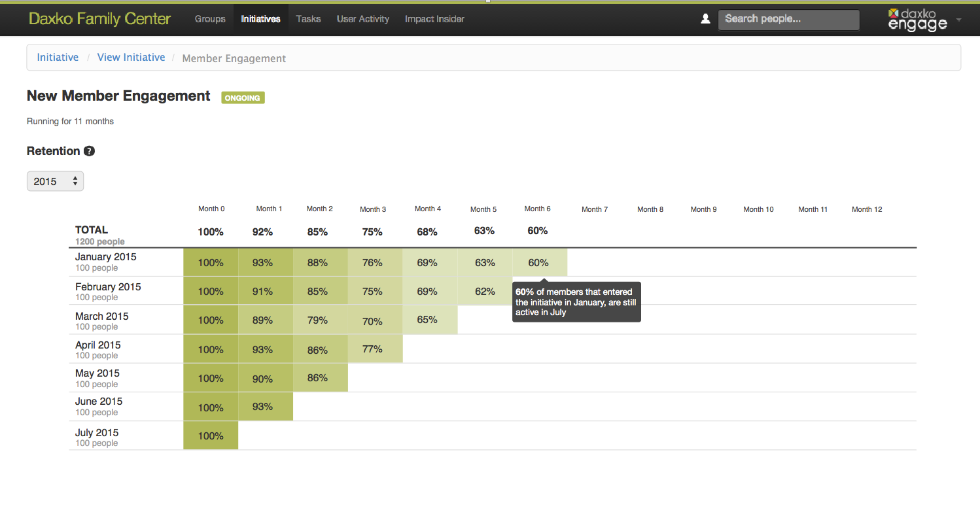Click the Member Engagement breadcrumb text

(x=234, y=58)
